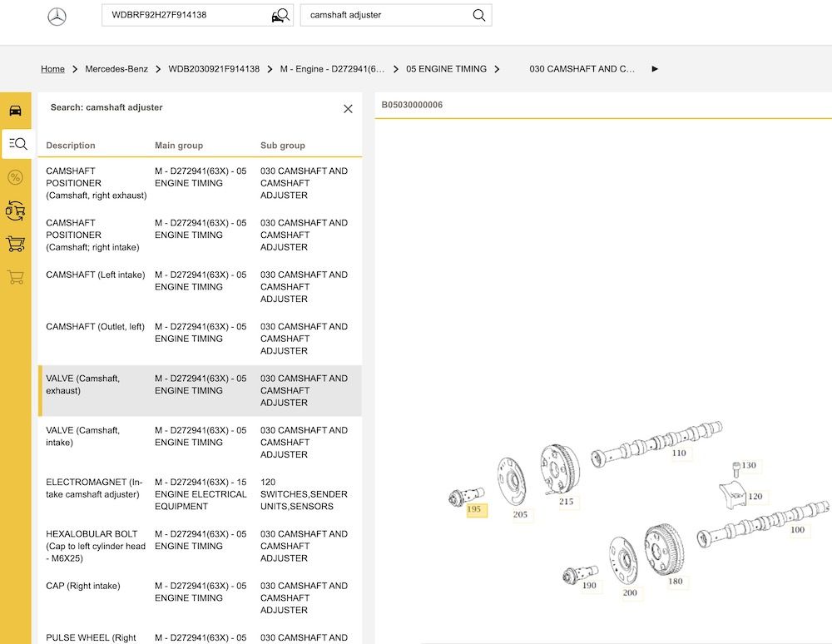Open the shopping cart from the sidebar
Viewport: 832px width, 644px height.
(x=16, y=244)
